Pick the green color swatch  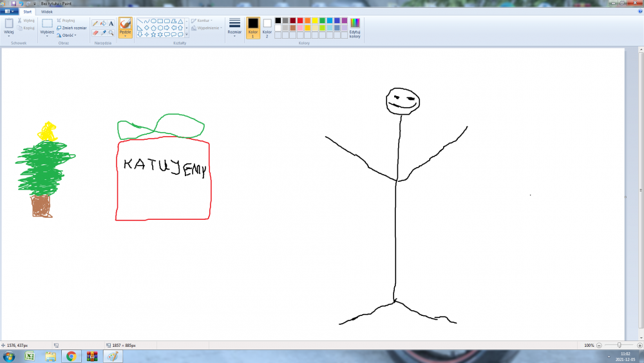click(x=323, y=21)
